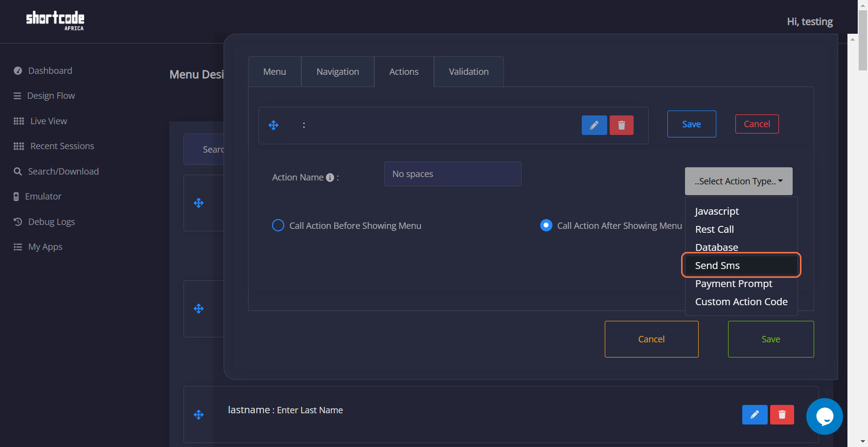Screen dimensions: 868x447
Task: Click the Recent Sessions grid icon
Action: [x=19, y=146]
